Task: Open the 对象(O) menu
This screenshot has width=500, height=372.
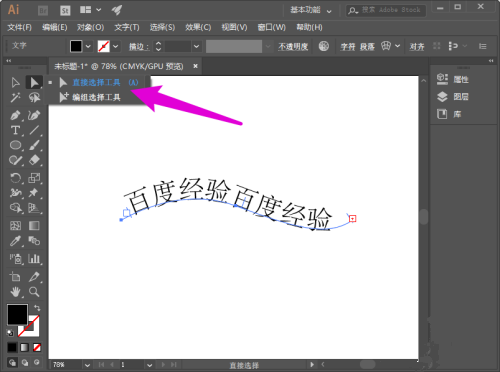Action: click(x=90, y=27)
